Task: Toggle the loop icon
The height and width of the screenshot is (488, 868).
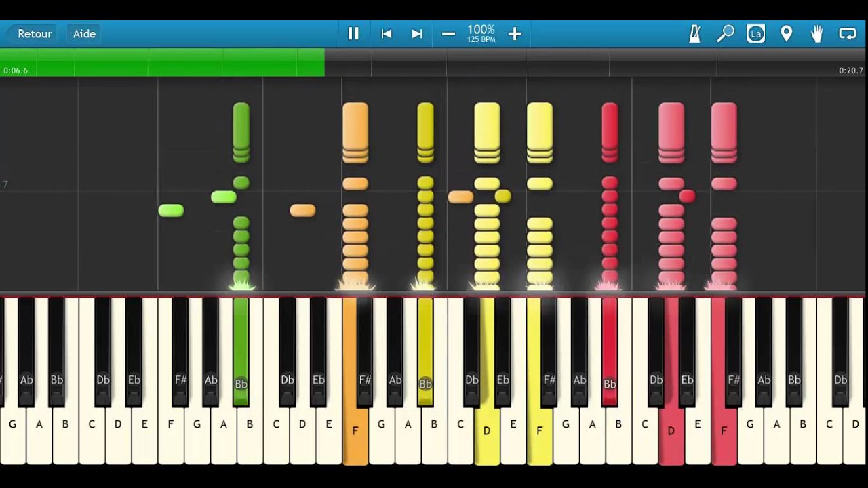Action: click(848, 33)
